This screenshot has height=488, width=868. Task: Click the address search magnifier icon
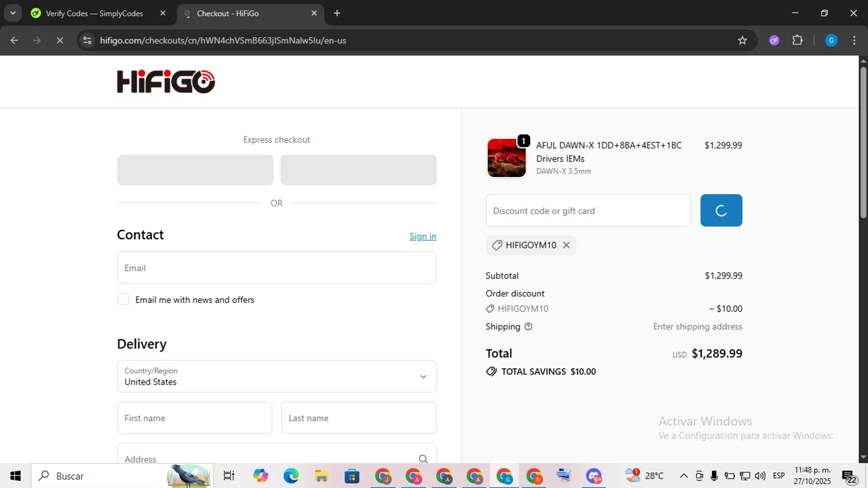tap(423, 458)
